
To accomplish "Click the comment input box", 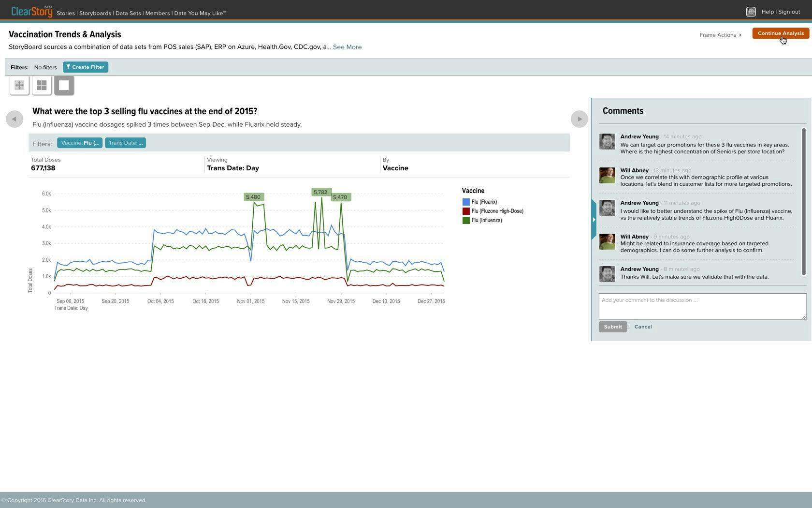I will point(702,306).
